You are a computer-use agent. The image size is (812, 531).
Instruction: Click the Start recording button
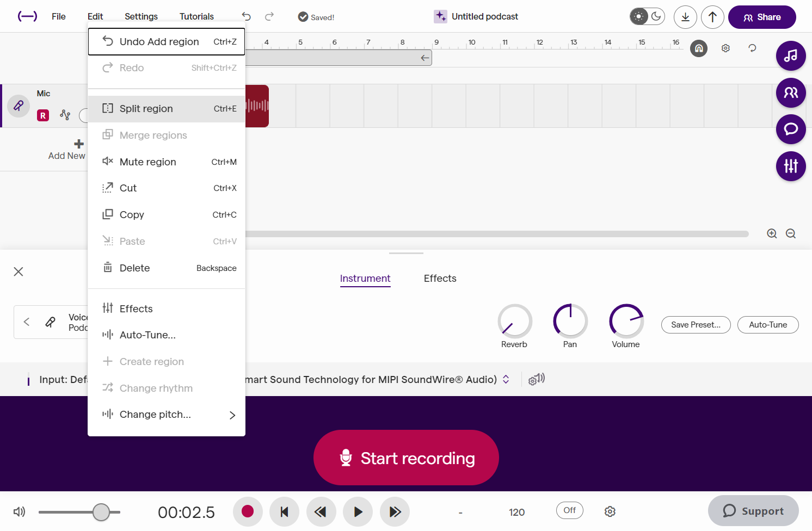406,458
